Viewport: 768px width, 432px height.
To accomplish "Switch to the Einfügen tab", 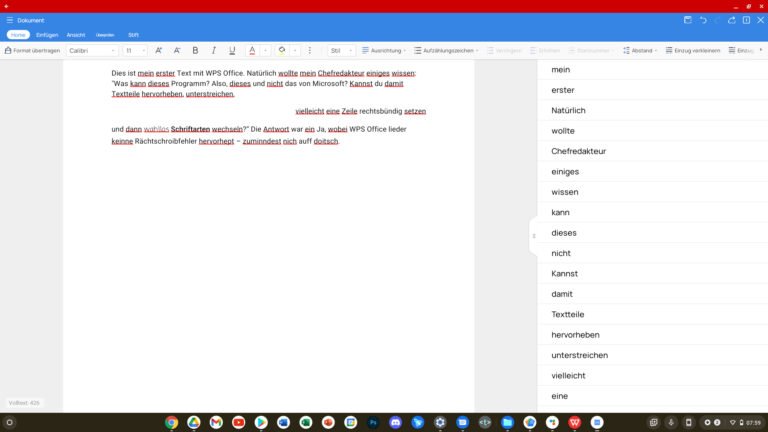I will [x=47, y=35].
